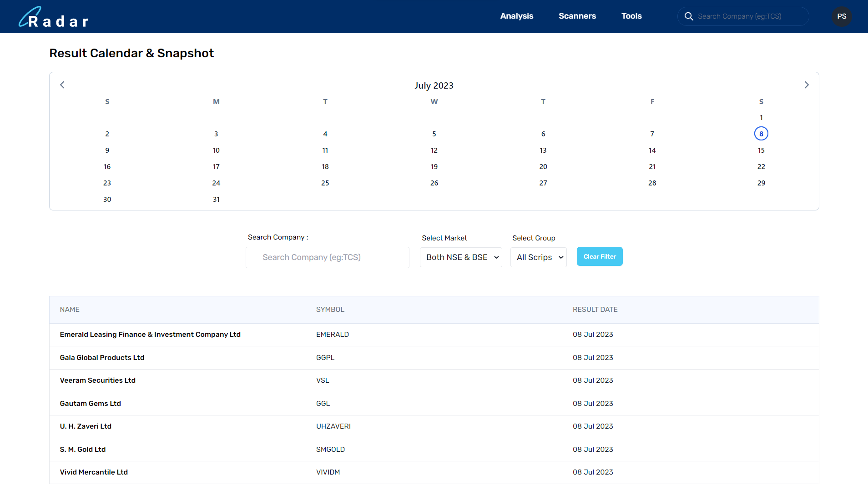The width and height of the screenshot is (868, 490).
Task: Click the Search Company filter input
Action: [x=328, y=257]
